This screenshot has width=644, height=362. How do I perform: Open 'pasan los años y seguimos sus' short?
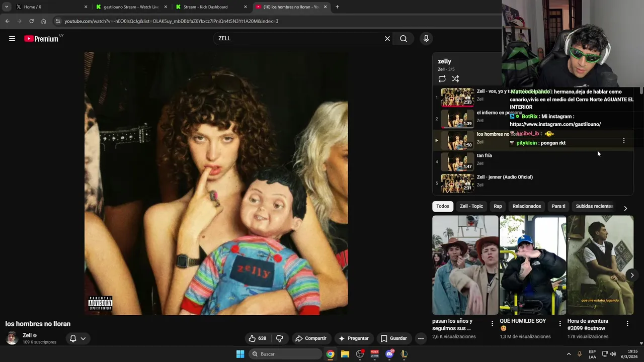point(465,265)
